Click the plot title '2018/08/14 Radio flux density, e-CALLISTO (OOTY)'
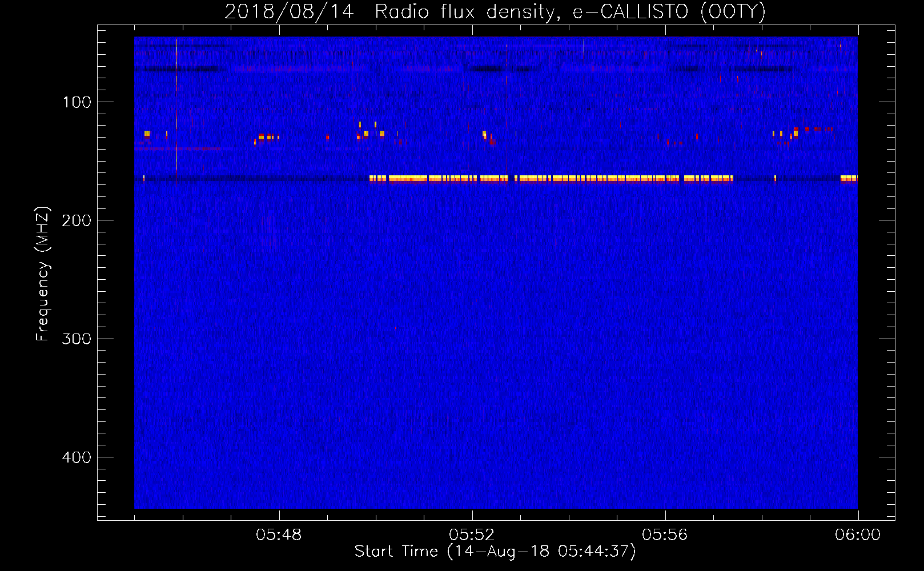The image size is (924, 571). (495, 11)
